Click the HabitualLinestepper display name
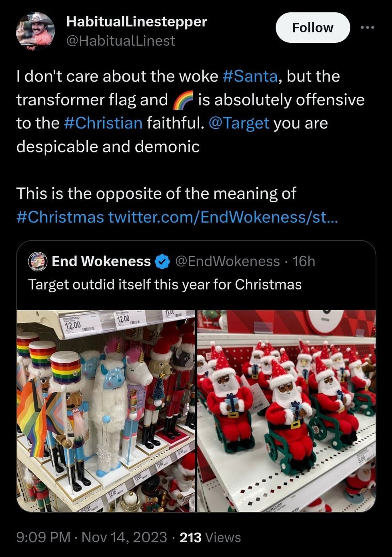This screenshot has height=557, width=392. coord(137,22)
